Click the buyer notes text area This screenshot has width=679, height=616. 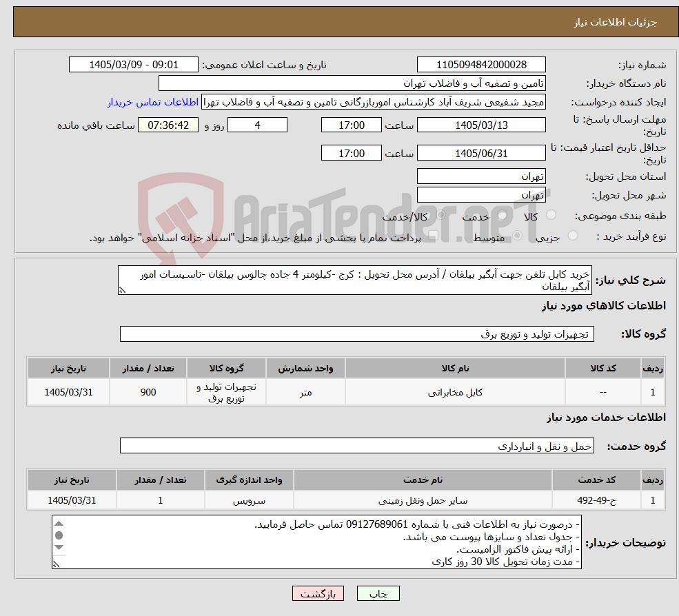click(x=316, y=542)
